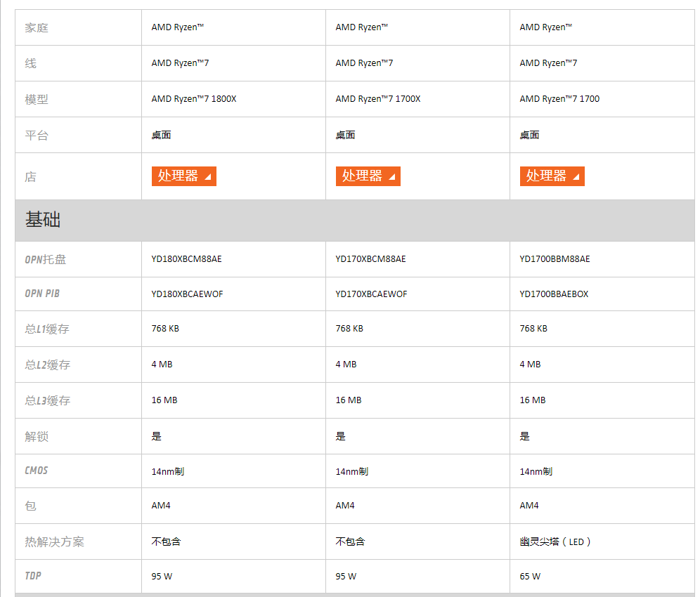Click AM4 in the 1700 column

[529, 506]
